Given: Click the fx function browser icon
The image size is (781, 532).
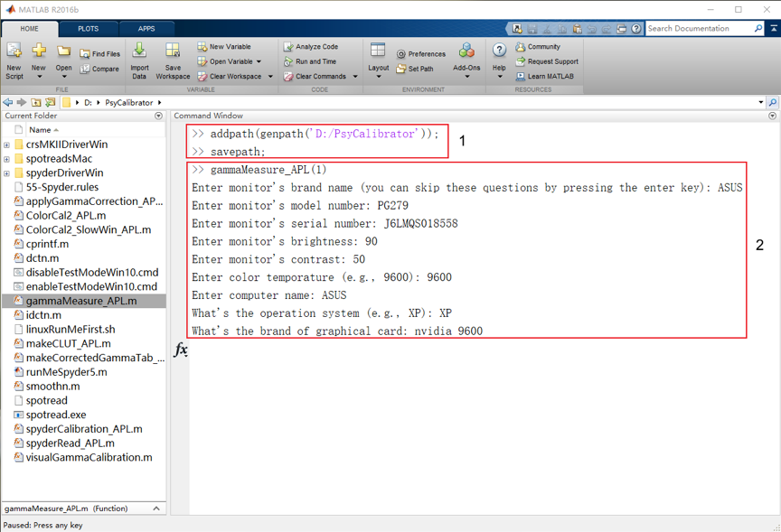Looking at the screenshot, I should [x=181, y=350].
